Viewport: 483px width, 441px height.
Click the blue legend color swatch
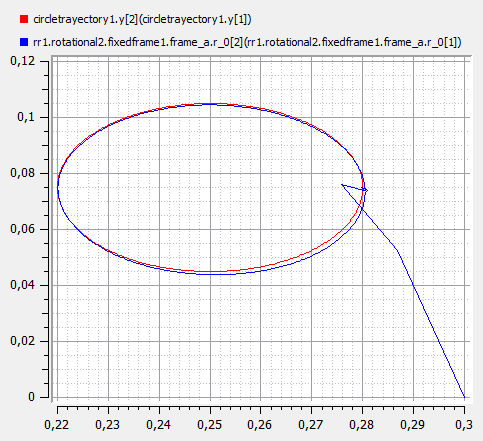coord(24,42)
